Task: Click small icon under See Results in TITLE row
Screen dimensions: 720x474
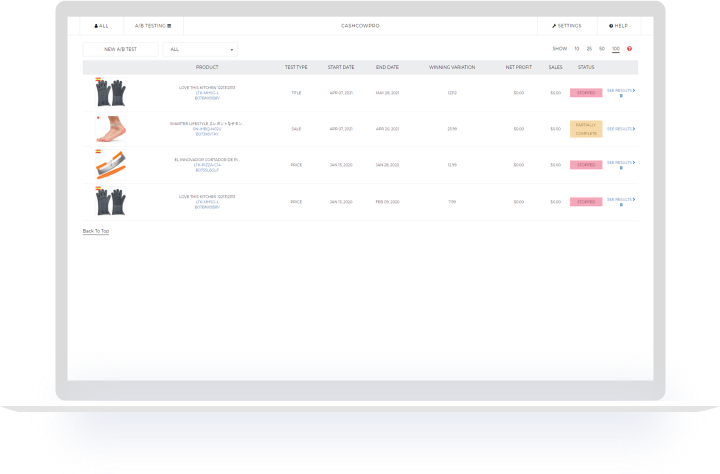Action: 621,96
